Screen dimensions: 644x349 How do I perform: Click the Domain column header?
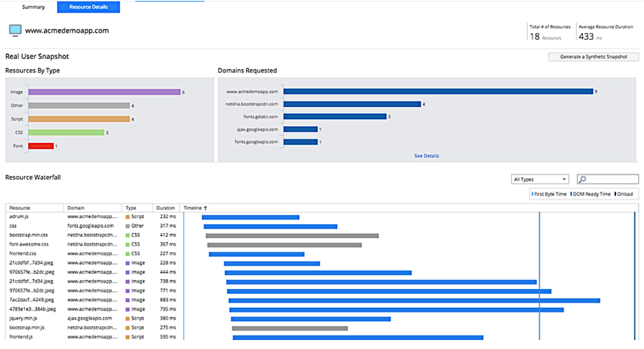(x=76, y=208)
